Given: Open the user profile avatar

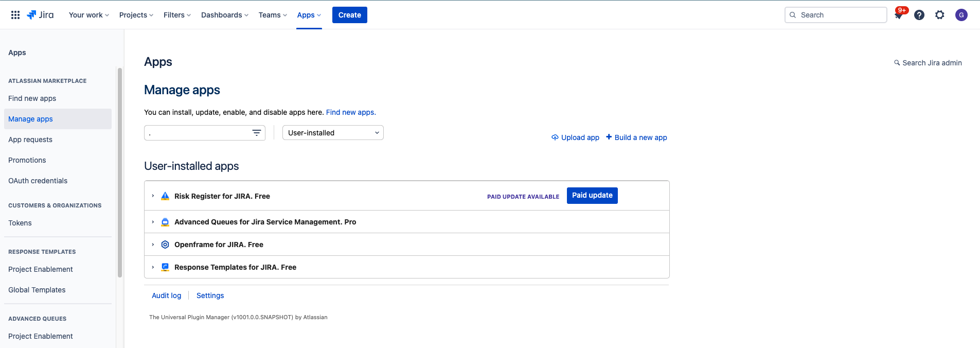Looking at the screenshot, I should tap(961, 15).
